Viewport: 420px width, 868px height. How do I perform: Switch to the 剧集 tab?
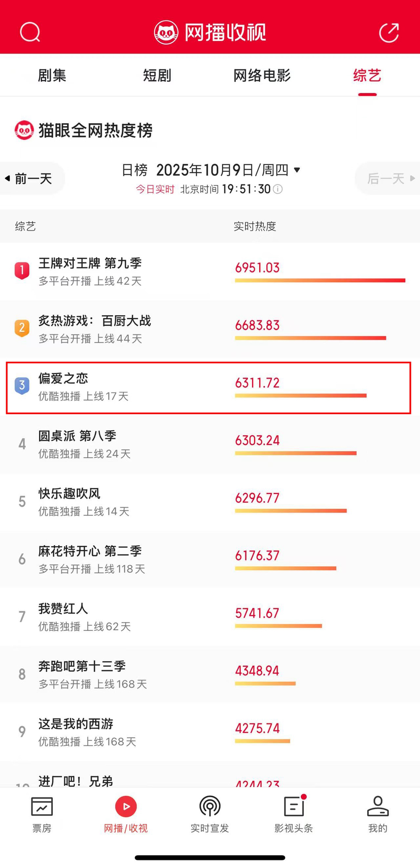click(x=52, y=76)
